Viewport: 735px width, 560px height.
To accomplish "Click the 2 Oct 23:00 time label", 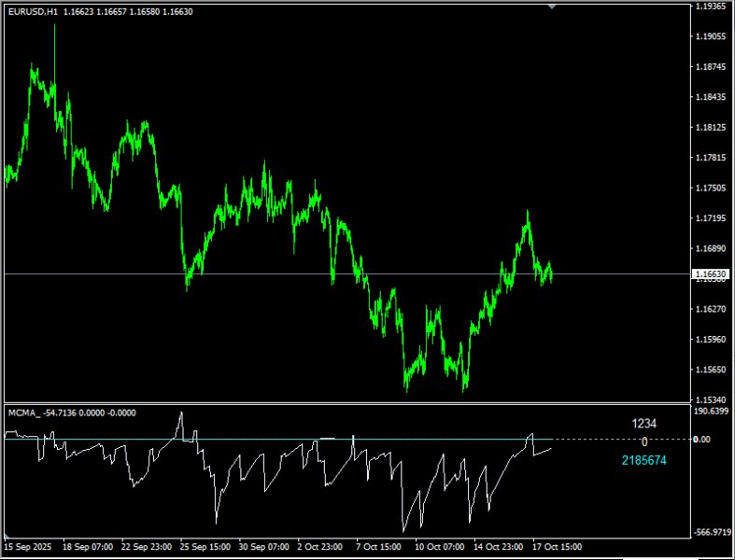I will (320, 547).
